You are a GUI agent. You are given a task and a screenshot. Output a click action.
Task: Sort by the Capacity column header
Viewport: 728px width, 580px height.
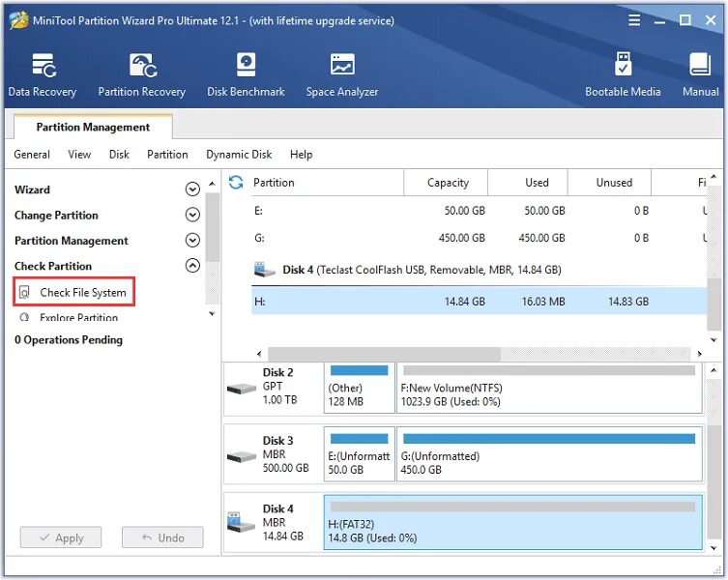click(447, 183)
